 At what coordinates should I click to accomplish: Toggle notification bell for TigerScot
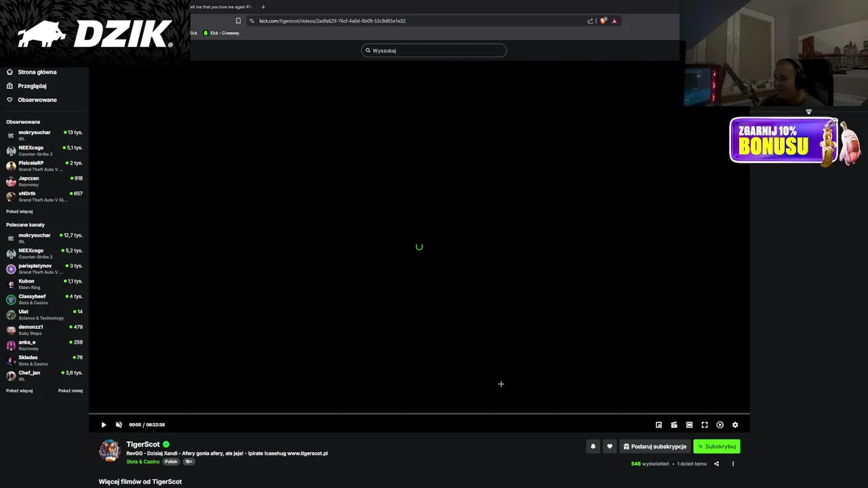(x=593, y=447)
